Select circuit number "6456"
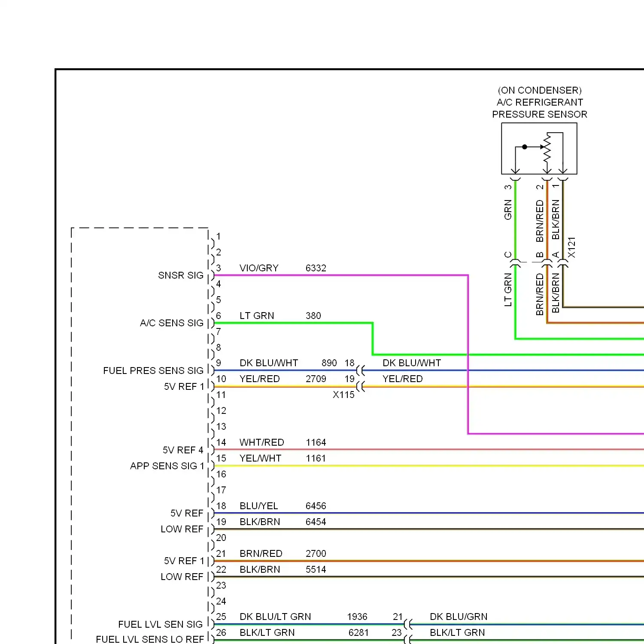Image resolution: width=644 pixels, height=644 pixels. click(316, 506)
